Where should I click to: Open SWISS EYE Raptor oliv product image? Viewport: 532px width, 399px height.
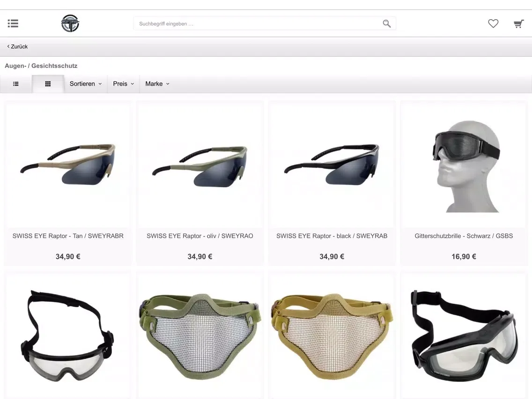[x=200, y=166]
